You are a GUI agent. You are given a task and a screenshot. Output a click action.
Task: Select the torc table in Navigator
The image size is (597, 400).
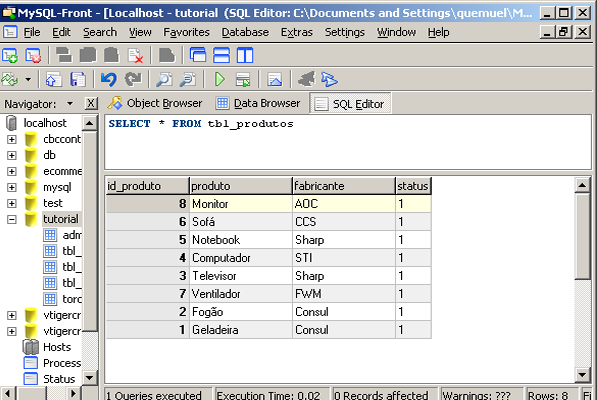[72, 299]
